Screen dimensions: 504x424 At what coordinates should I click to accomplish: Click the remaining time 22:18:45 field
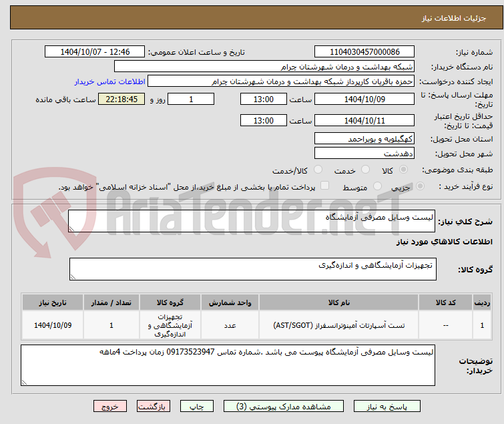[x=121, y=99]
